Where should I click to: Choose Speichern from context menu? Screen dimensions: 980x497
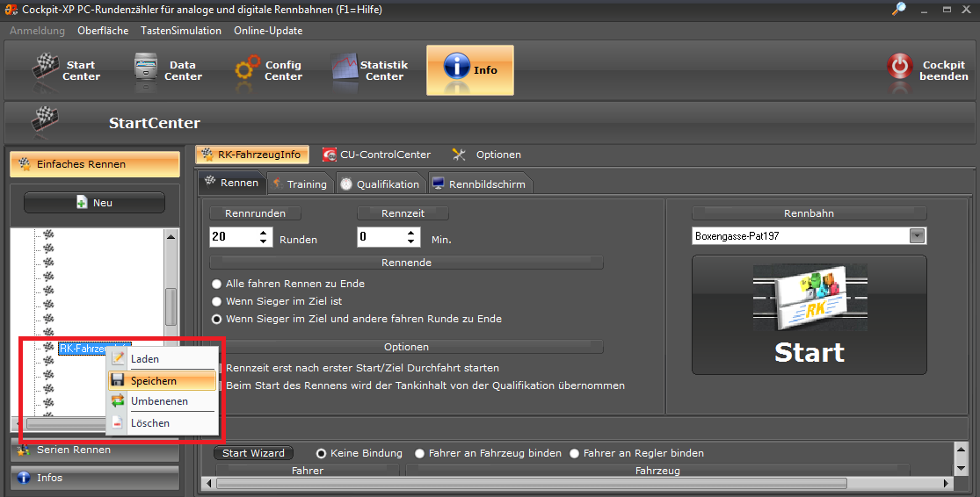tap(163, 381)
